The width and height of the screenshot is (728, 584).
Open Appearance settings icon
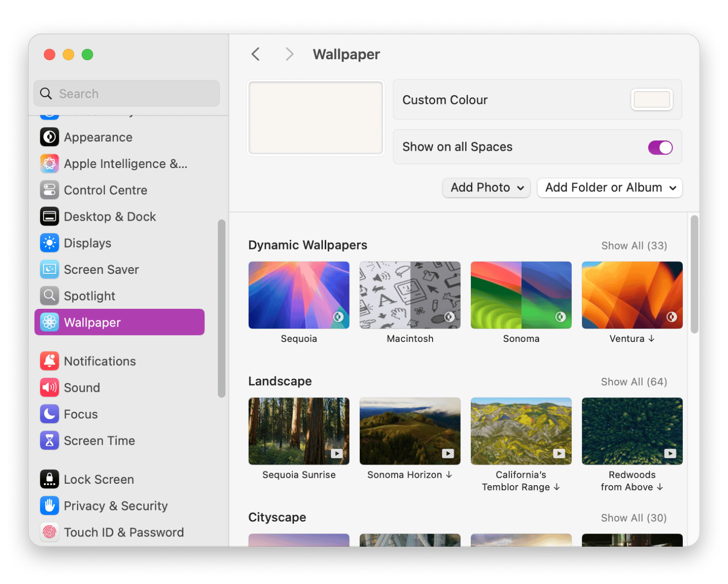click(49, 137)
